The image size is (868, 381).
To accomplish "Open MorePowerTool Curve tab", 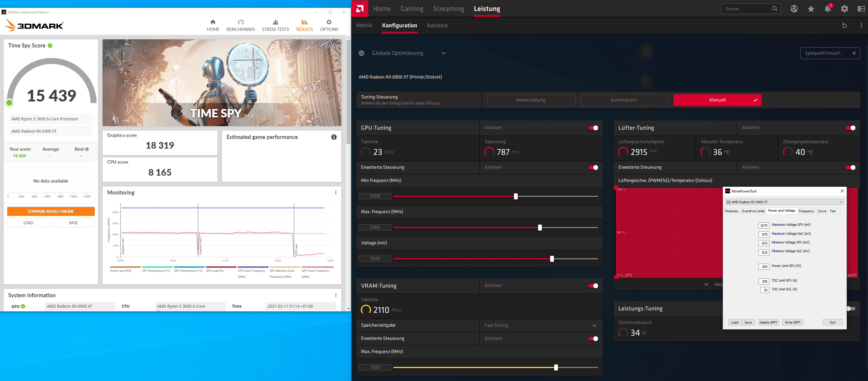I will tap(822, 211).
